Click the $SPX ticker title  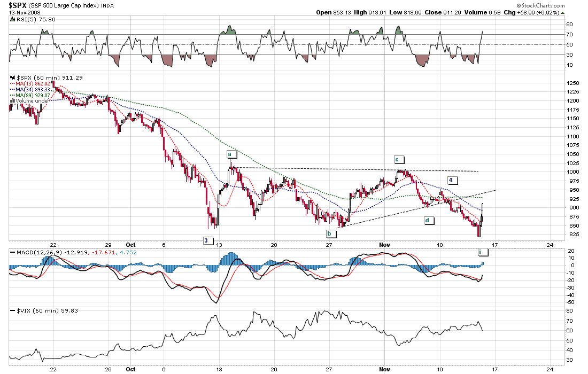tap(17, 5)
